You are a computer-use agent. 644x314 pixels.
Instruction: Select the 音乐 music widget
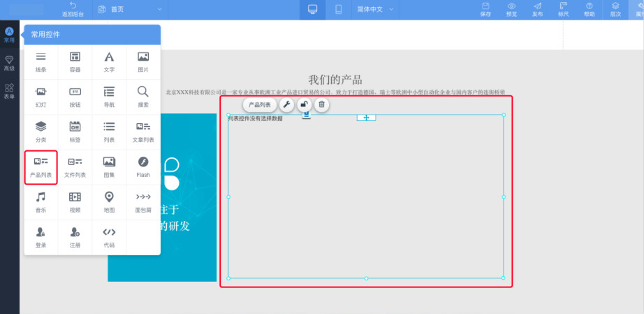coord(41,201)
